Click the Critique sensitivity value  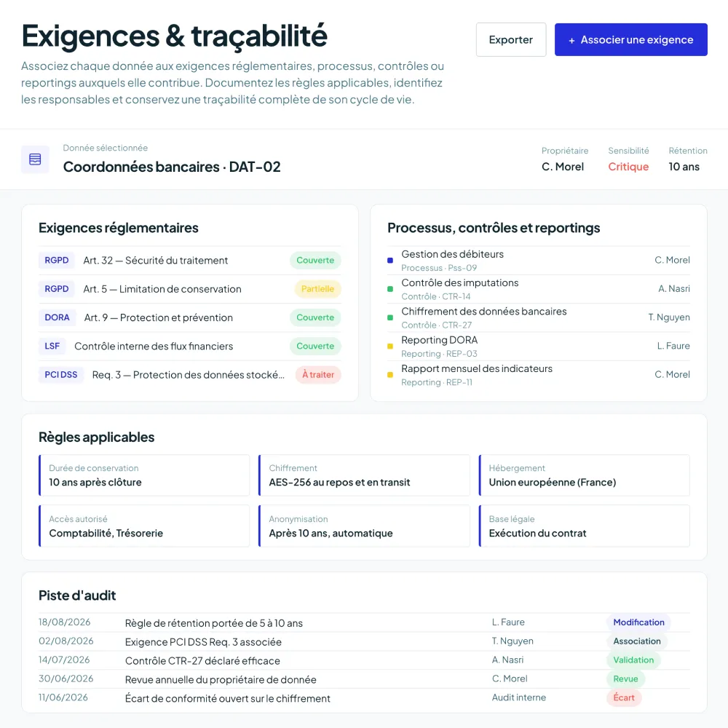point(628,167)
